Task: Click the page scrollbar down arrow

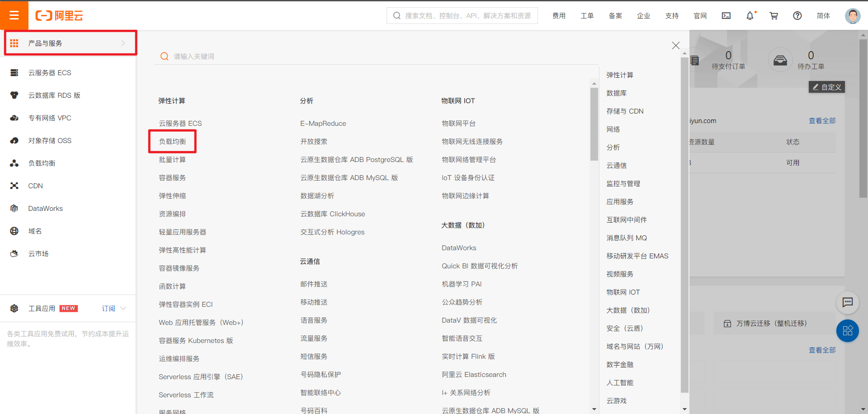Action: tap(863, 409)
